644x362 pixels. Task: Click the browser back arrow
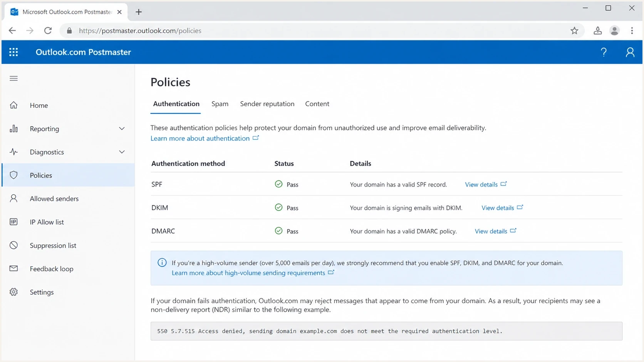pyautogui.click(x=12, y=31)
